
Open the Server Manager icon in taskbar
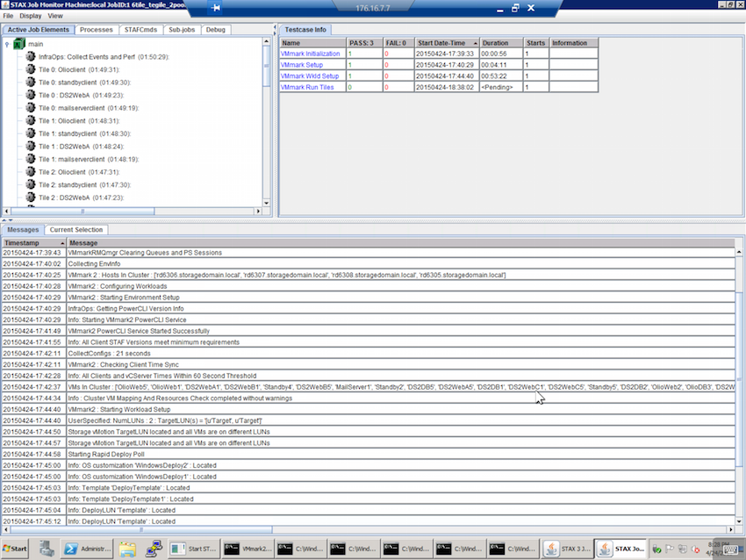[x=47, y=549]
